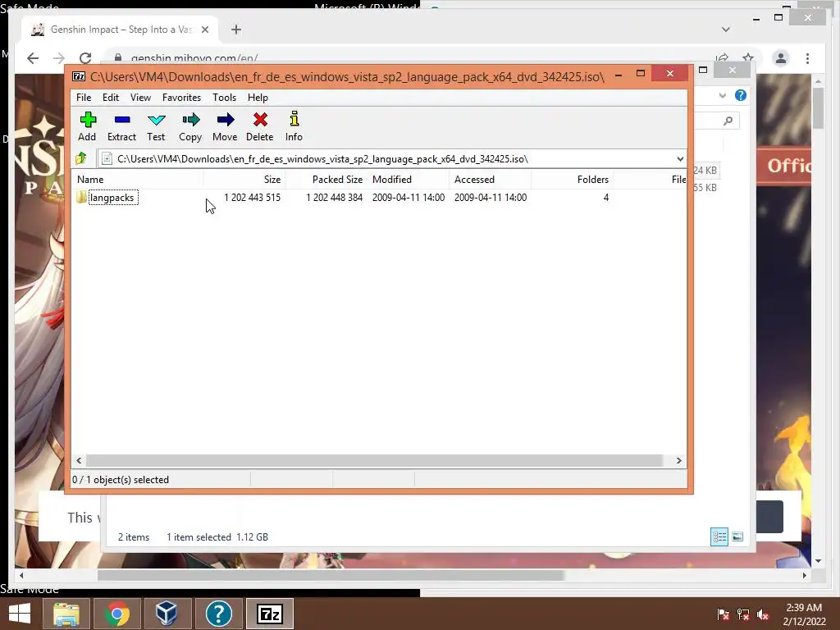Open Chrome's three-dot menu
The image size is (840, 630).
[807, 58]
